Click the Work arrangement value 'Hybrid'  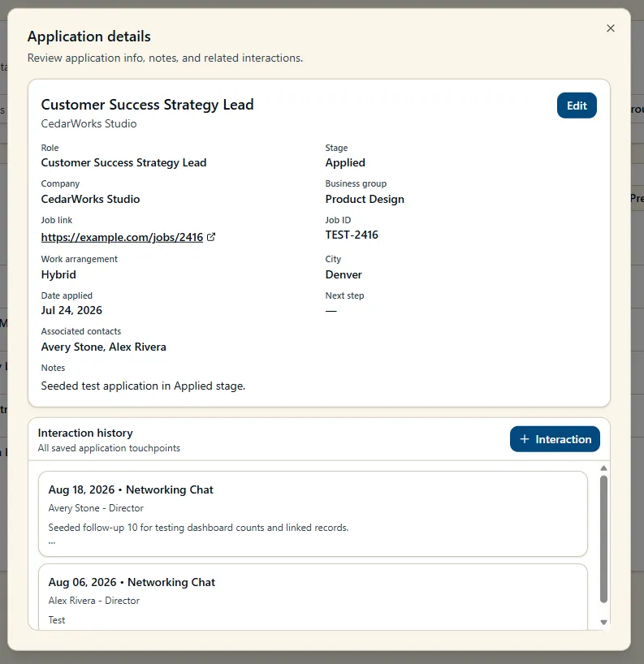click(x=58, y=275)
